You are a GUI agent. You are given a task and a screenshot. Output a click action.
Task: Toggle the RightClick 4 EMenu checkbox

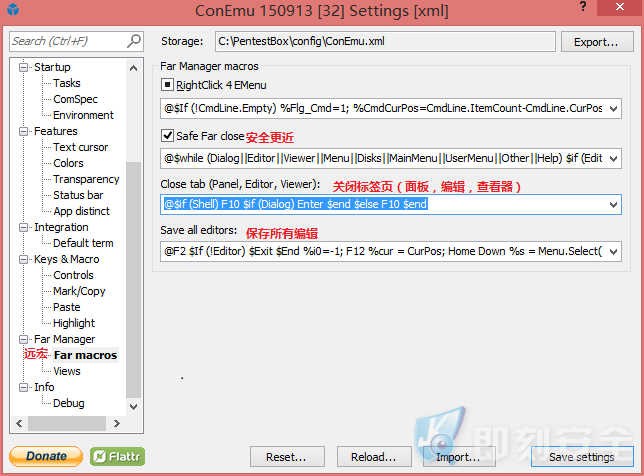[x=167, y=85]
